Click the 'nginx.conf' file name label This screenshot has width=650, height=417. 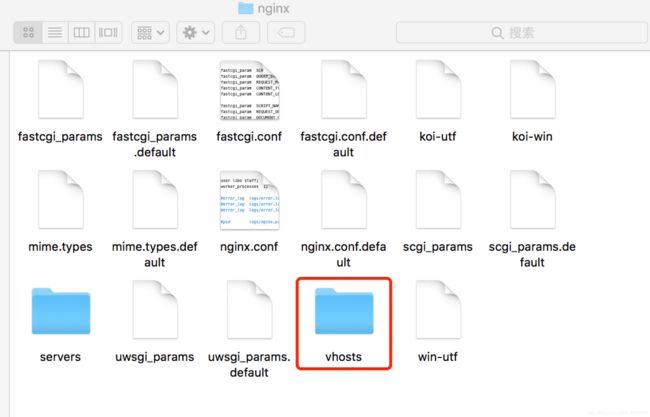(x=249, y=247)
